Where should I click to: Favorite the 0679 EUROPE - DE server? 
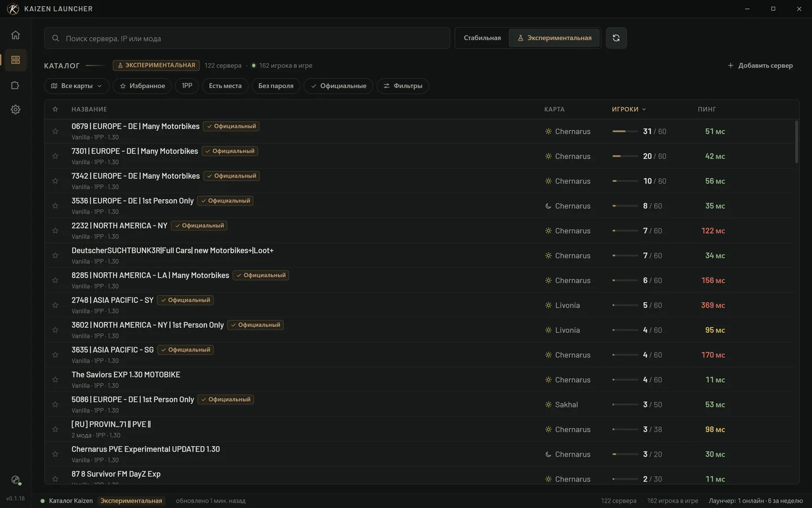click(x=55, y=132)
